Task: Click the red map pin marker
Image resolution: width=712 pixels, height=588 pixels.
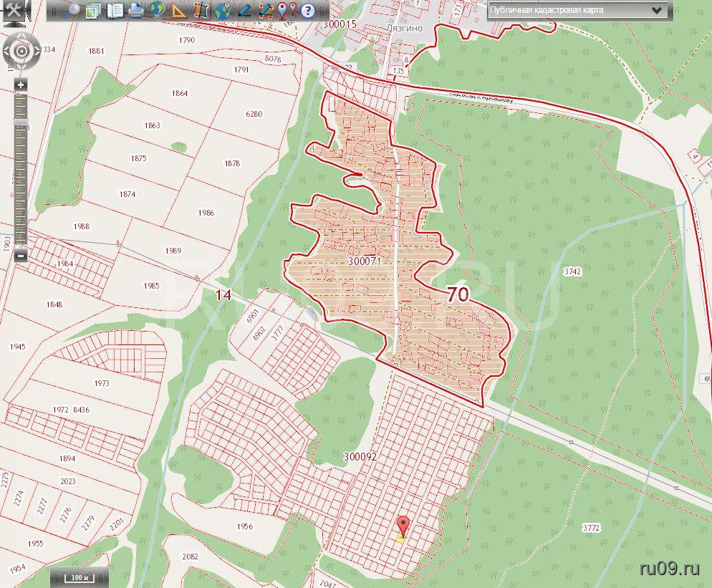Action: (x=403, y=525)
